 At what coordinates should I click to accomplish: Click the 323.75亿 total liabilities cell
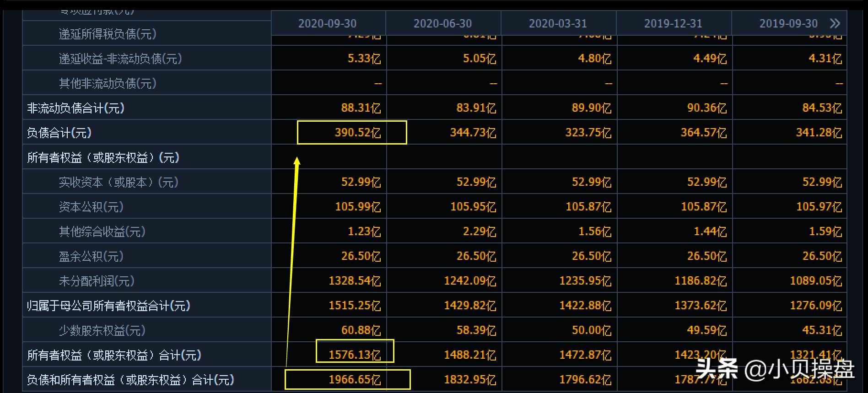point(588,133)
